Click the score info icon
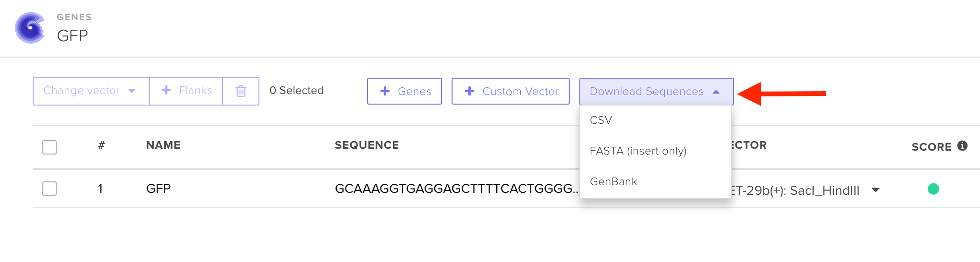 (962, 146)
